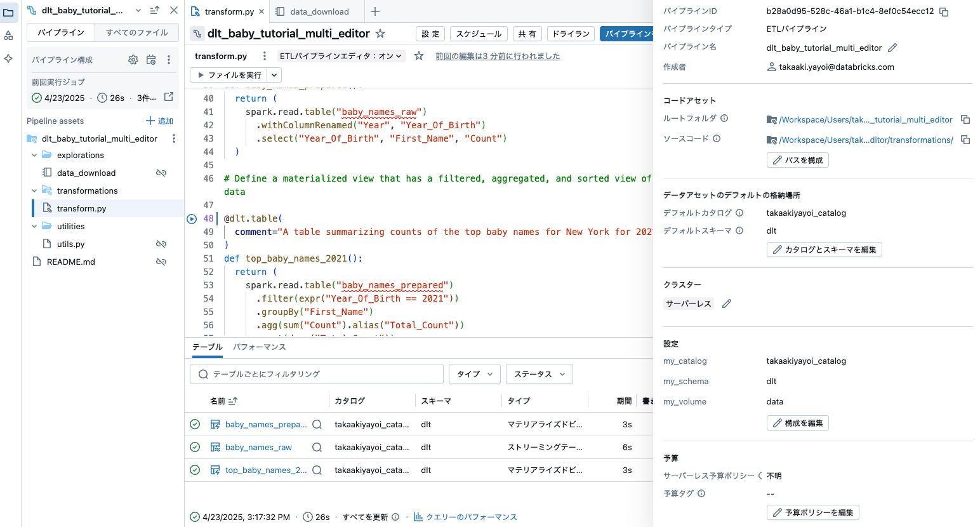The width and height of the screenshot is (980, 527).
Task: Open pipeline settings via the gear icon
Action: (x=133, y=59)
